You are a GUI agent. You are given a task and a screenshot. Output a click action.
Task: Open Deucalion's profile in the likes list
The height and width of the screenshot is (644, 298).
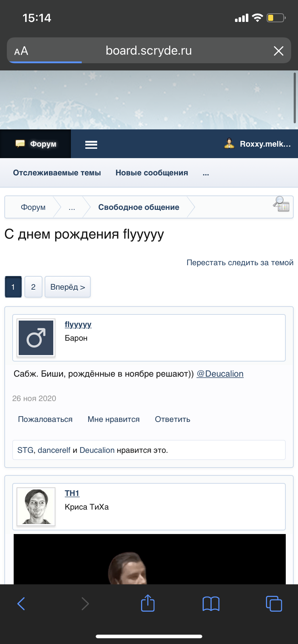[97, 450]
